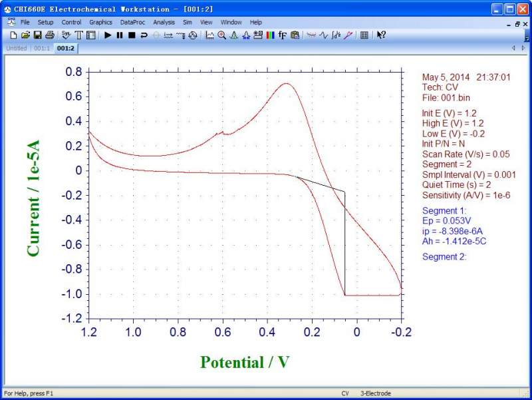Click the 'ip = -8.398e-6A' result text
532x400 pixels.
click(452, 231)
